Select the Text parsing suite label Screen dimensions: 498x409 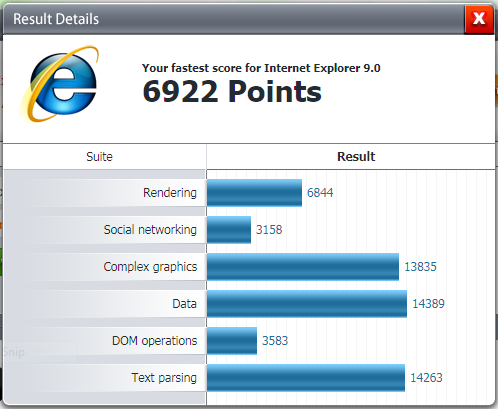point(164,378)
